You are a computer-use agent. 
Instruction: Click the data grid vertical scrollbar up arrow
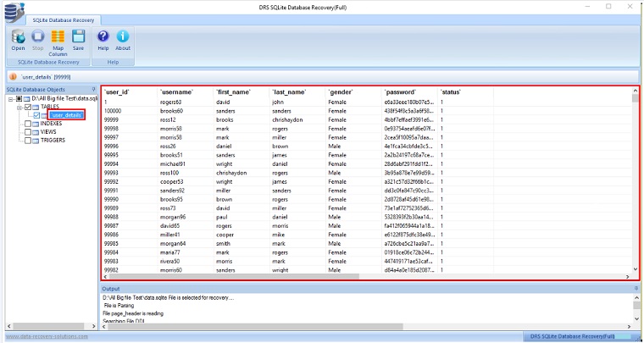point(636,91)
